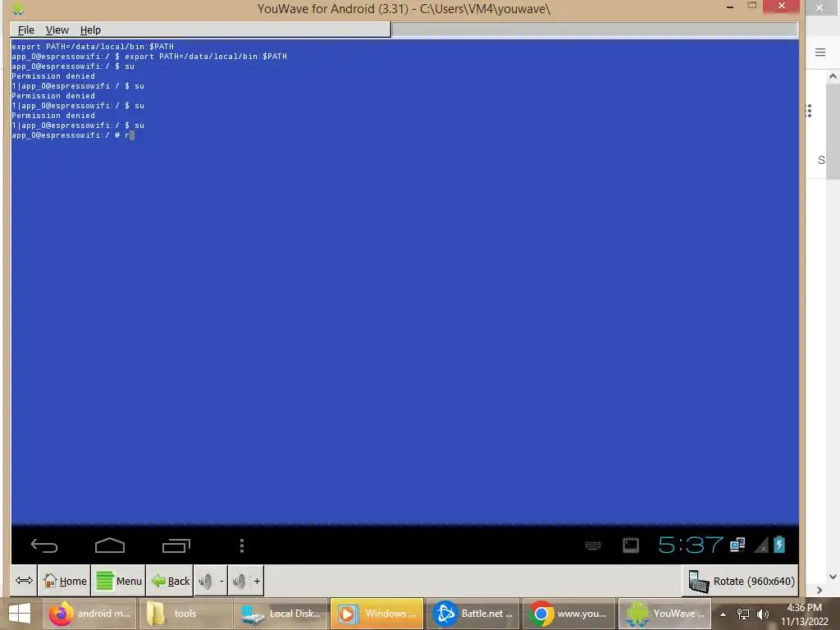Click the YouWave taskbar item
Viewport: 840px width, 630px height.
pyautogui.click(x=664, y=614)
